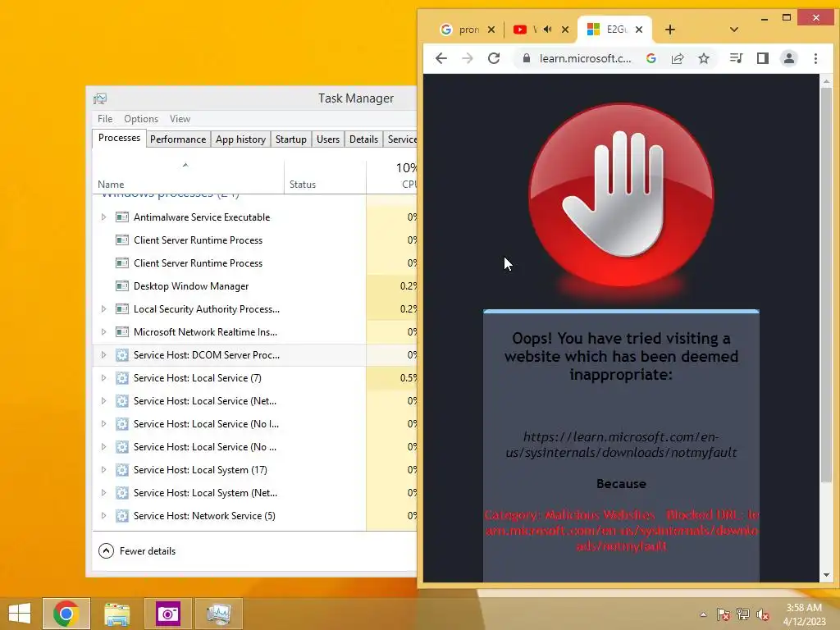The image size is (840, 630).
Task: Click the Task Manager title bar icon
Action: [x=100, y=98]
